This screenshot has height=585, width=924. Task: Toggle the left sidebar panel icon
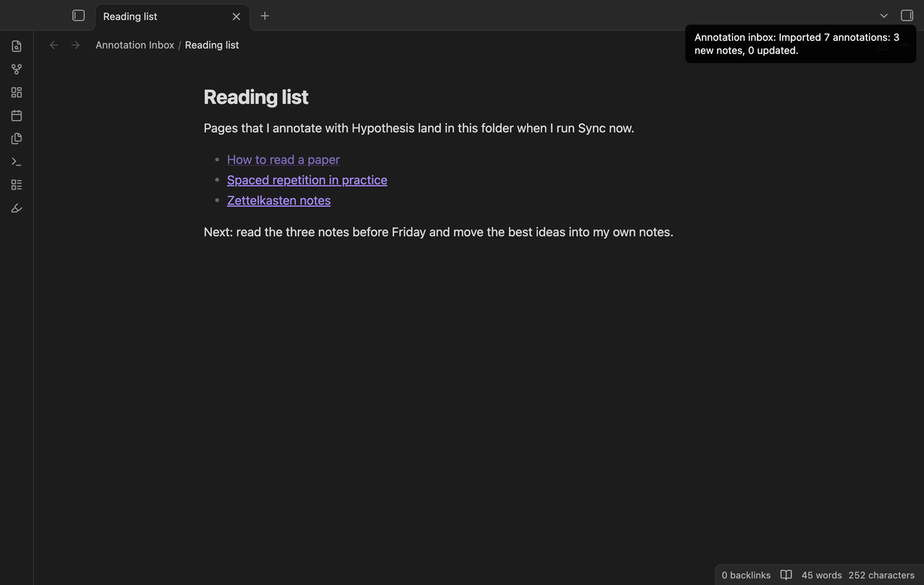click(x=78, y=15)
